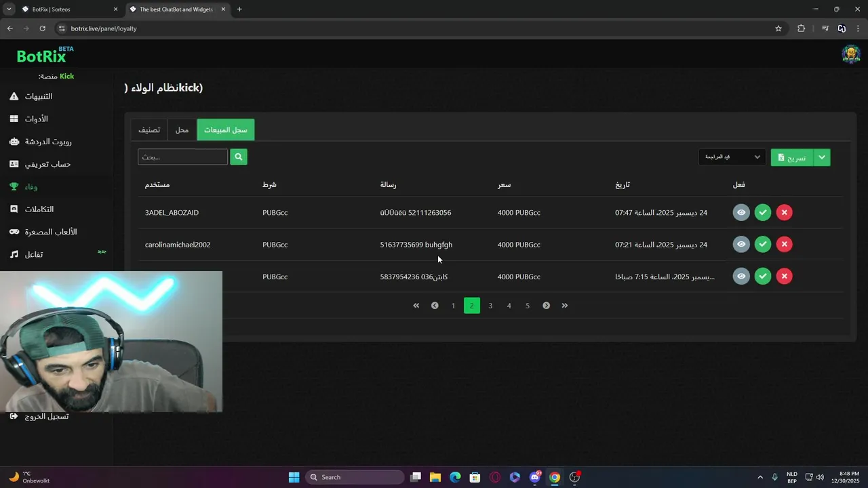The width and height of the screenshot is (868, 488).
Task: Switch to the محل shop tab
Action: [x=182, y=129]
